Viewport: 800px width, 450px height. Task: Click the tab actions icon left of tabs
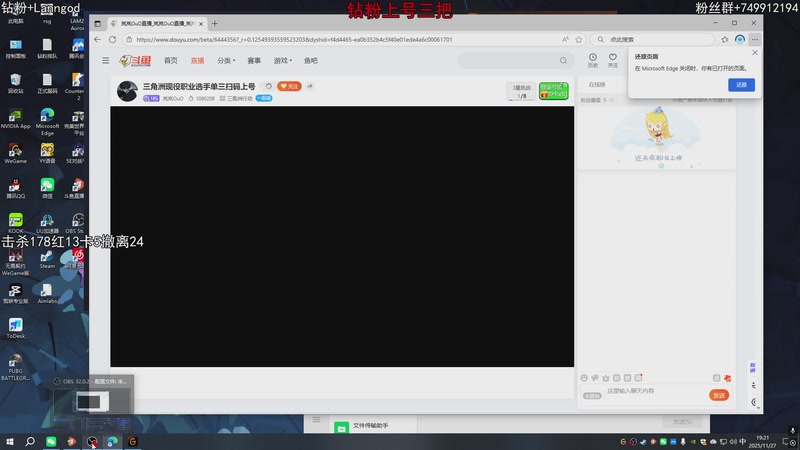pyautogui.click(x=97, y=23)
